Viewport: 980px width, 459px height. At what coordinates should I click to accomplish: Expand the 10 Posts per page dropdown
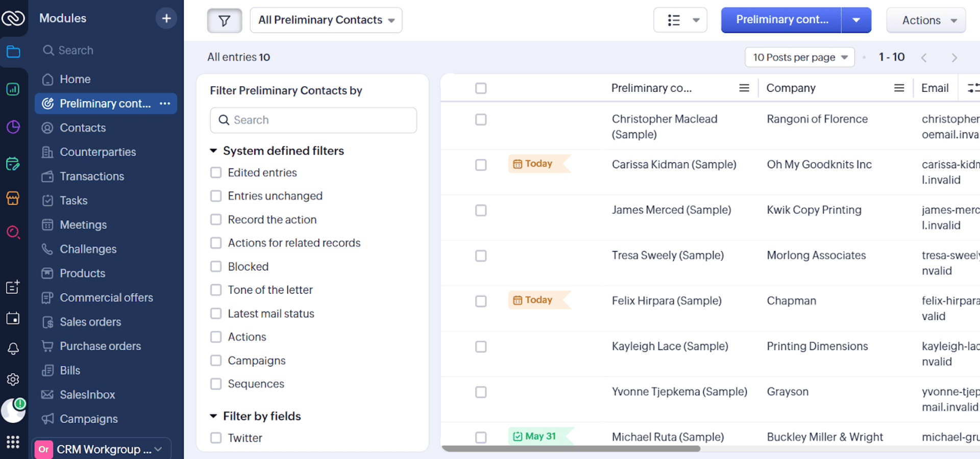[x=799, y=58]
